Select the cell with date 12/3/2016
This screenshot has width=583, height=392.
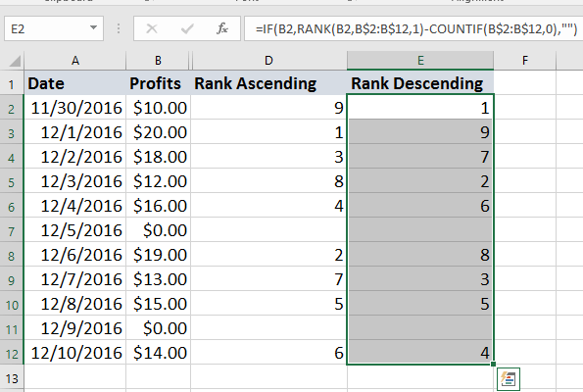click(75, 181)
